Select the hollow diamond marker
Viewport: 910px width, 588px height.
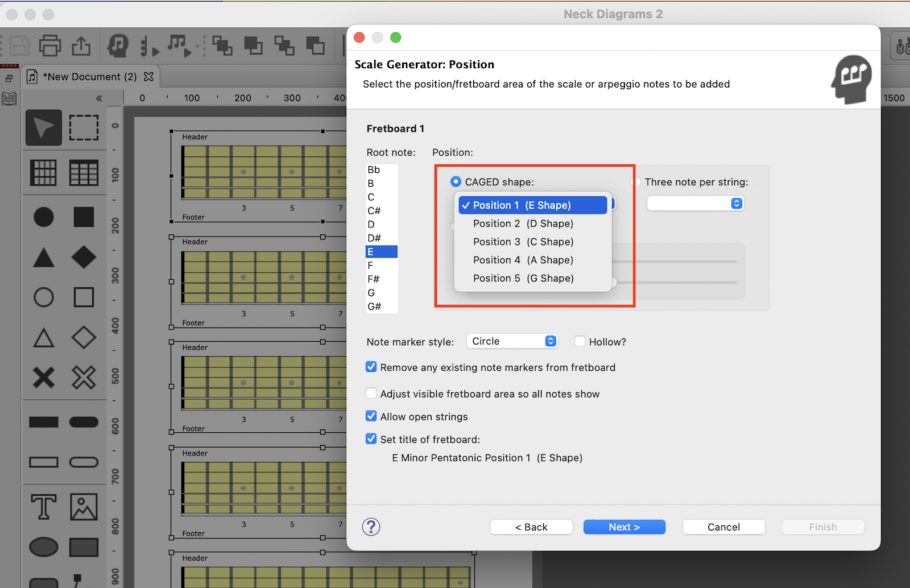coord(84,337)
